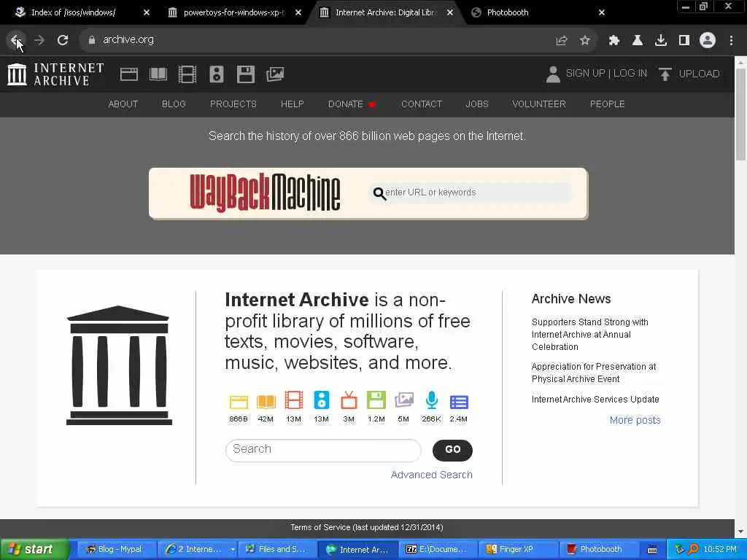Viewport: 747px width, 560px height.
Task: Open the Windows start button
Action: tap(34, 550)
